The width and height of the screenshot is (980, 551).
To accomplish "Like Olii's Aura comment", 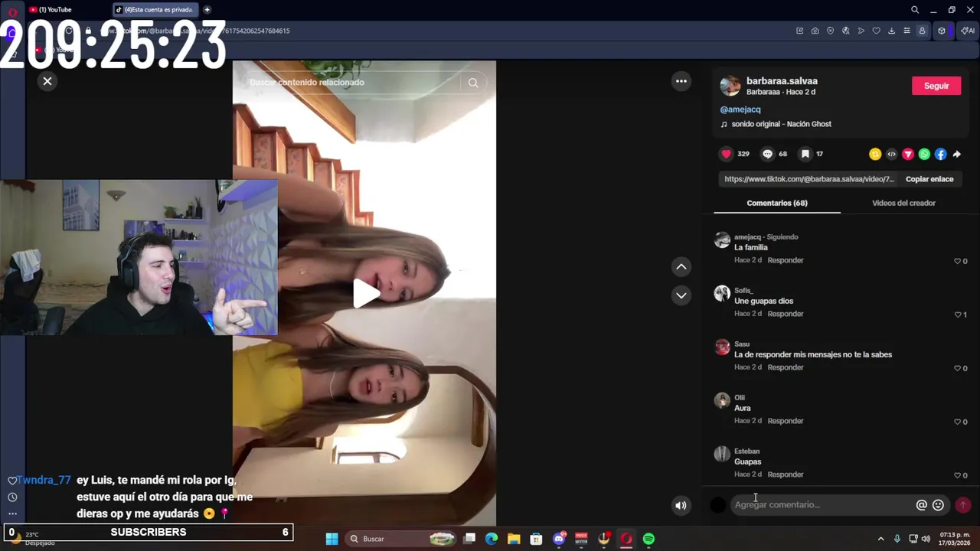I will point(957,422).
